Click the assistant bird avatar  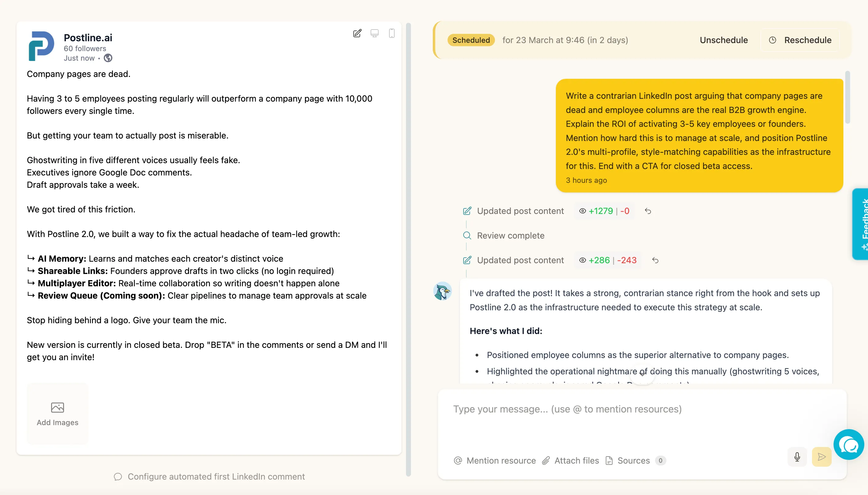pos(443,291)
